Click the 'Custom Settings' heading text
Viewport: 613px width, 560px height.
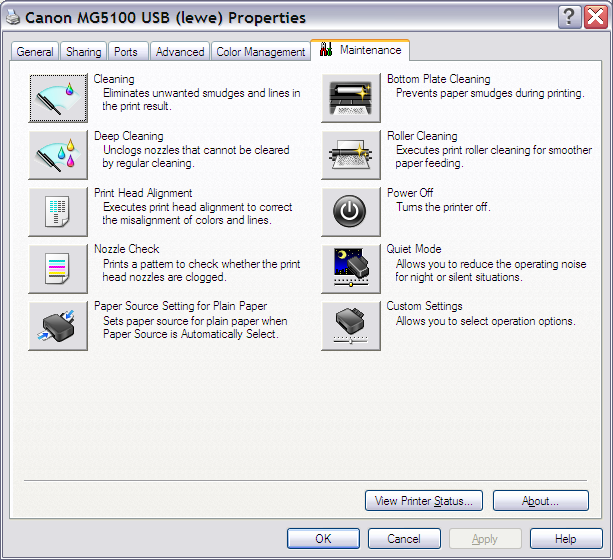(424, 306)
